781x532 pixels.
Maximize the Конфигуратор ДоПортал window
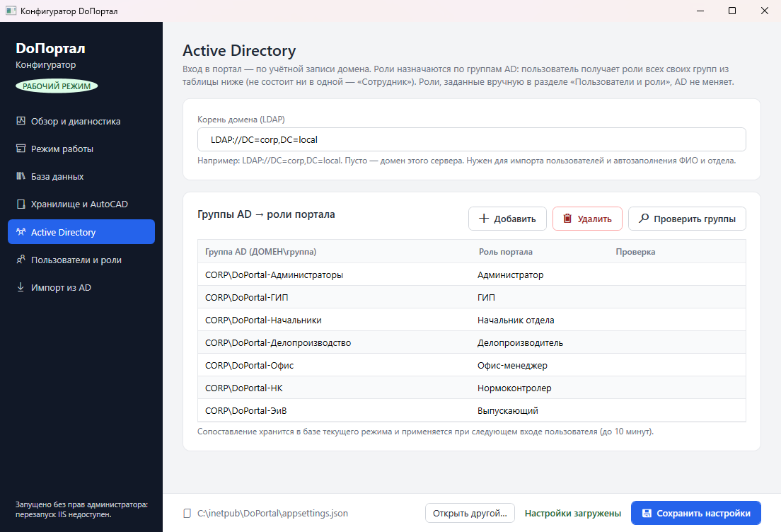pyautogui.click(x=732, y=11)
